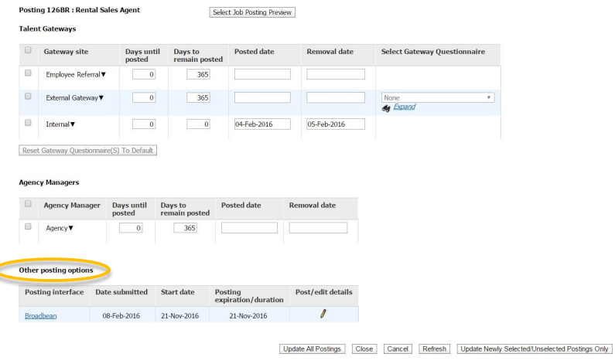Click Agency removal date field
Image resolution: width=615 pixels, height=364 pixels.
click(318, 228)
